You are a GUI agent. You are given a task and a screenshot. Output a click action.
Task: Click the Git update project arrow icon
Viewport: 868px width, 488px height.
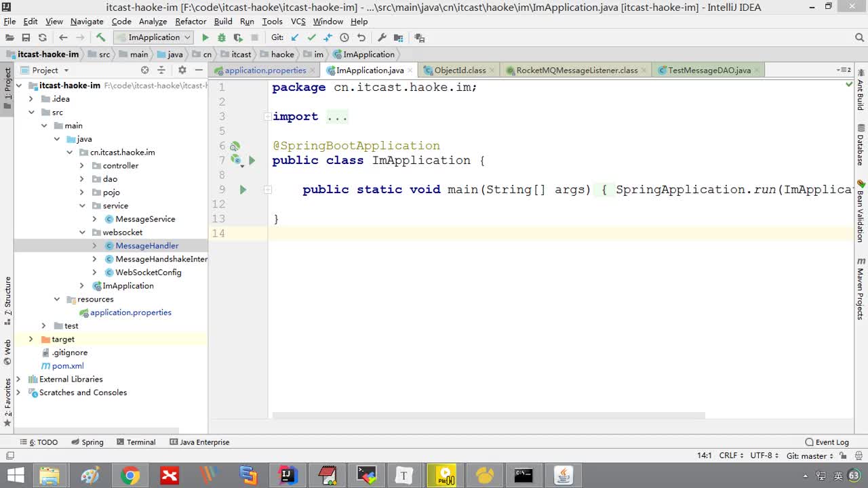pyautogui.click(x=295, y=38)
